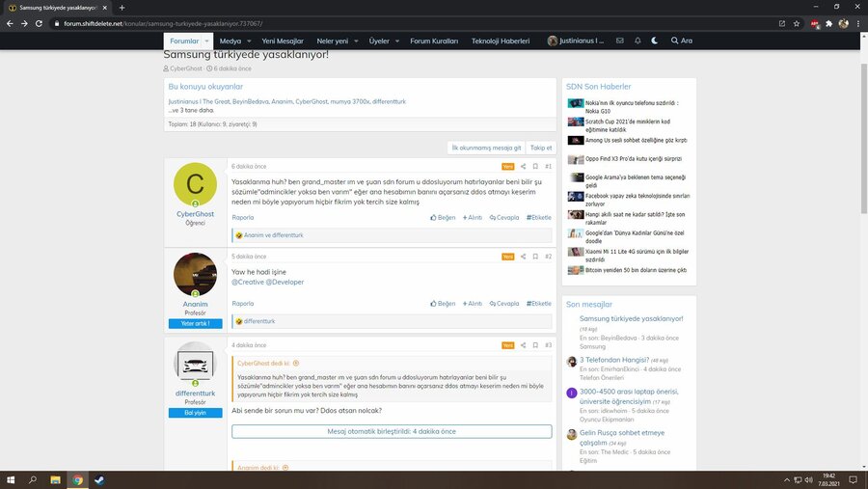Open 3000-4500 arası laptop önerisi thread

[629, 396]
